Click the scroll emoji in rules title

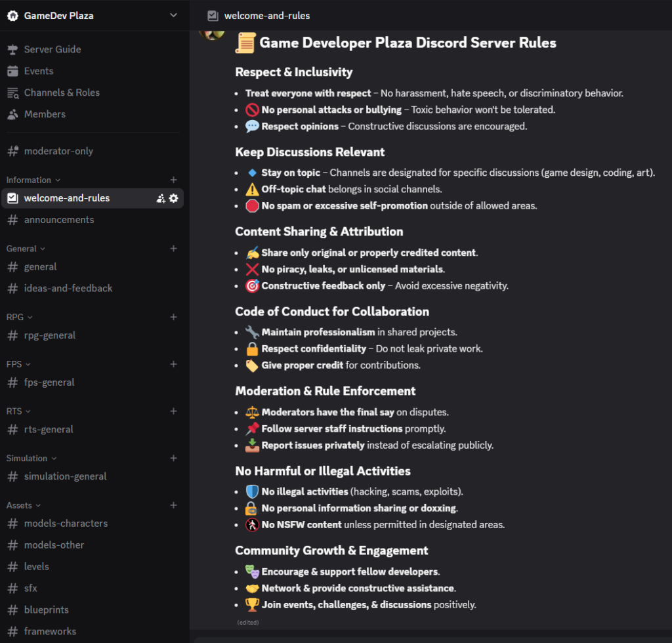click(x=245, y=43)
